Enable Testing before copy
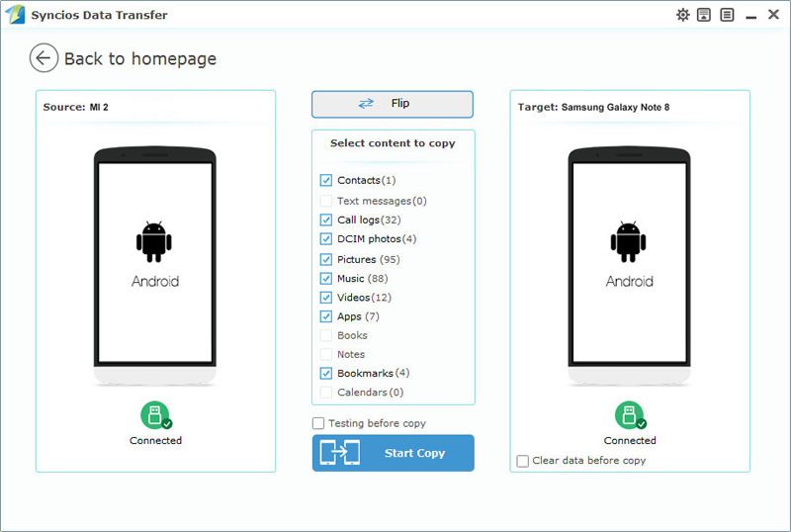Image resolution: width=791 pixels, height=532 pixels. pyautogui.click(x=318, y=423)
